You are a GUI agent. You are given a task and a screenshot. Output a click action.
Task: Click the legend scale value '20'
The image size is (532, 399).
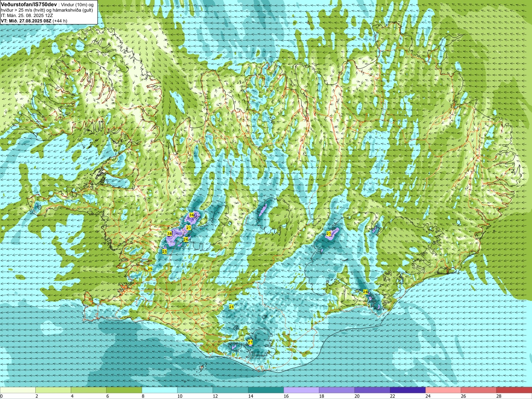tap(357, 396)
